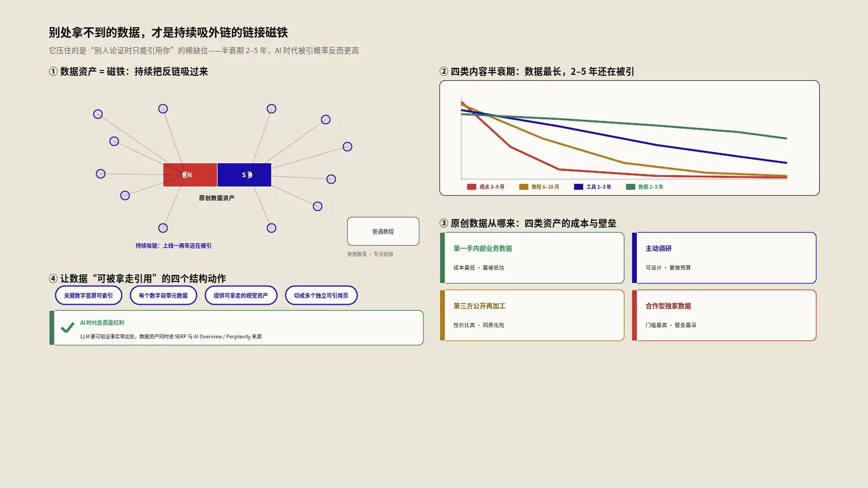The height and width of the screenshot is (488, 868).
Task: Click the text 门槛最高 · 壁垒最深
Action: click(671, 325)
